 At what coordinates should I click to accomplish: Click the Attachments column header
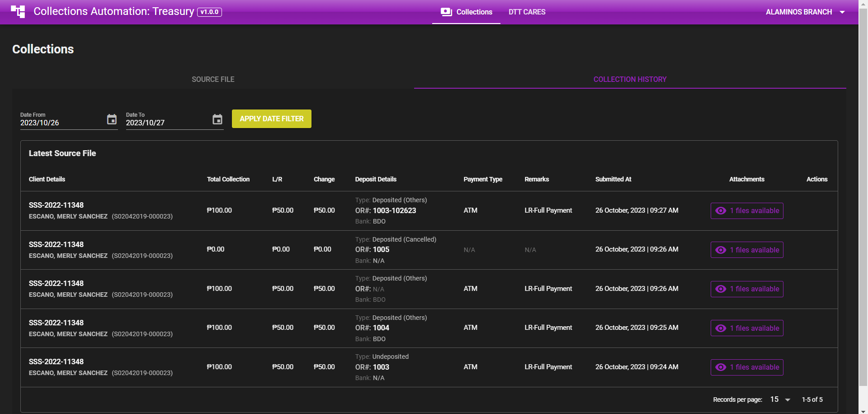point(747,180)
